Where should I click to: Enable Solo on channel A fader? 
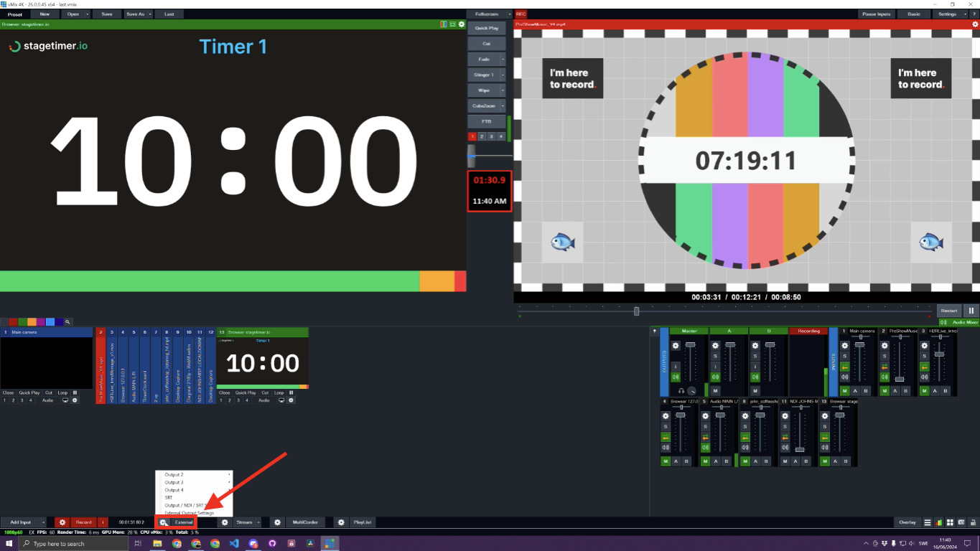[715, 354]
